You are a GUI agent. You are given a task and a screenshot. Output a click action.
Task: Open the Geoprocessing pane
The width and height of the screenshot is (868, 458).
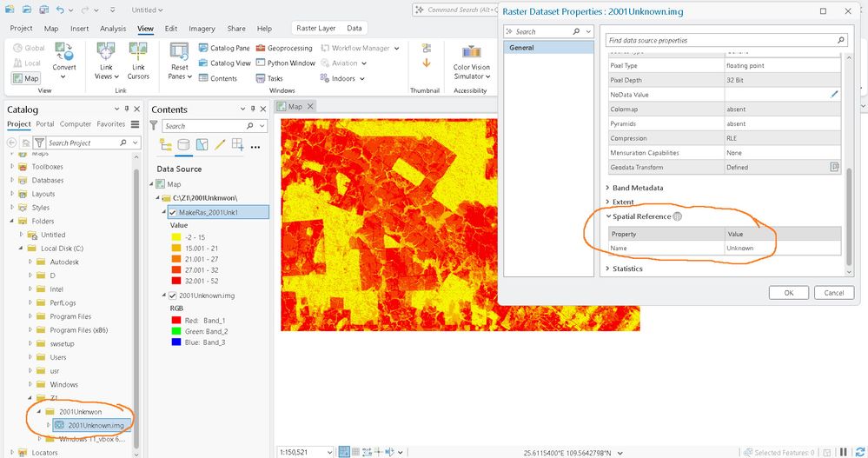284,48
